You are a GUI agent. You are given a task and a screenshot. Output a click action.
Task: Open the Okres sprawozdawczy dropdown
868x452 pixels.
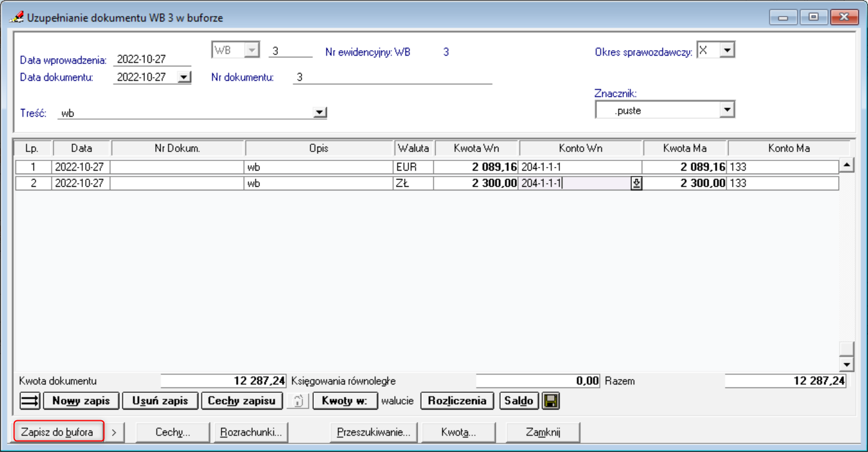[727, 51]
